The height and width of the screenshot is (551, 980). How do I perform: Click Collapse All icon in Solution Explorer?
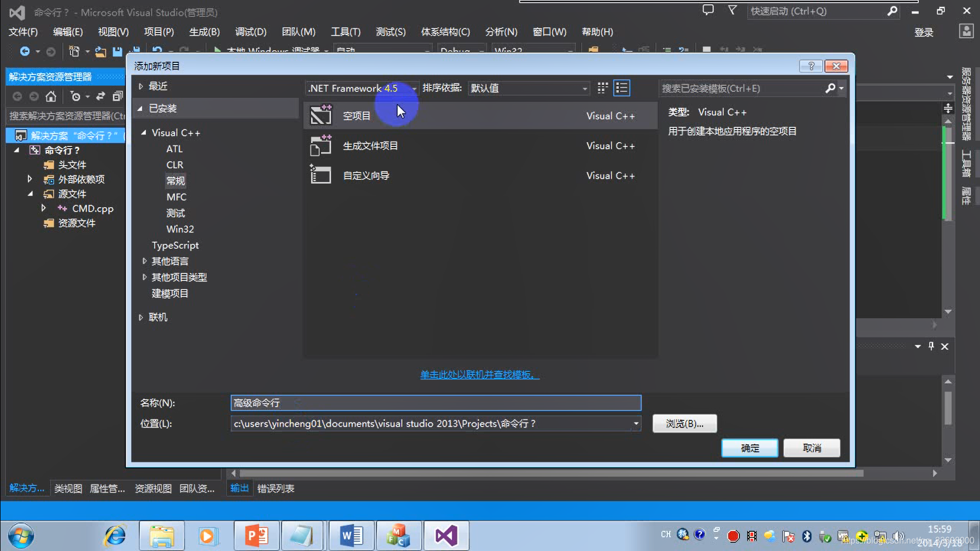click(x=117, y=97)
